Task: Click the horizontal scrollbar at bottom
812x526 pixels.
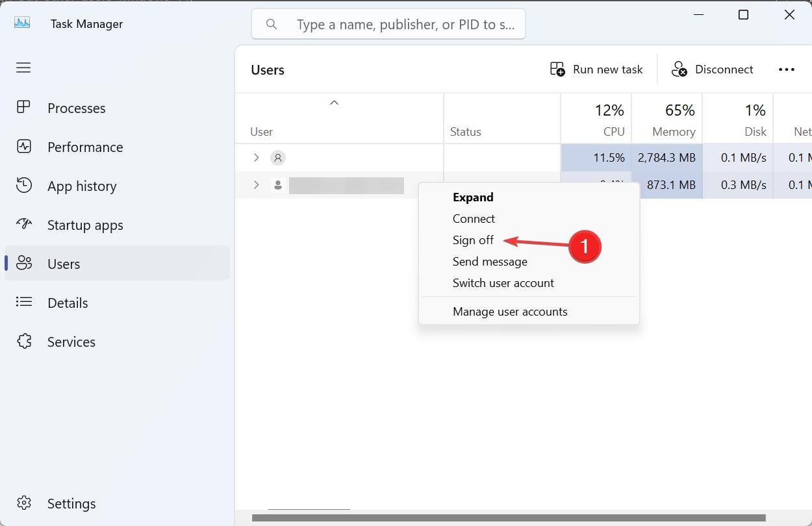Action: 509,518
